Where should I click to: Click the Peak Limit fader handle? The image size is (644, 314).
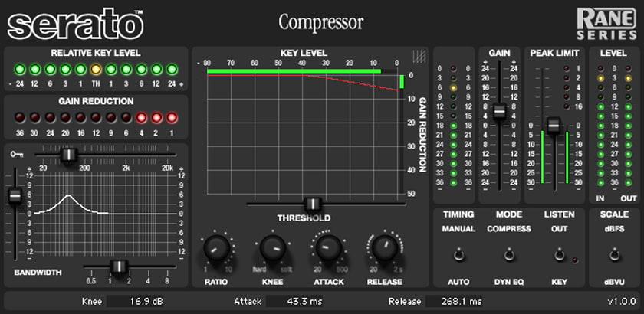(553, 126)
